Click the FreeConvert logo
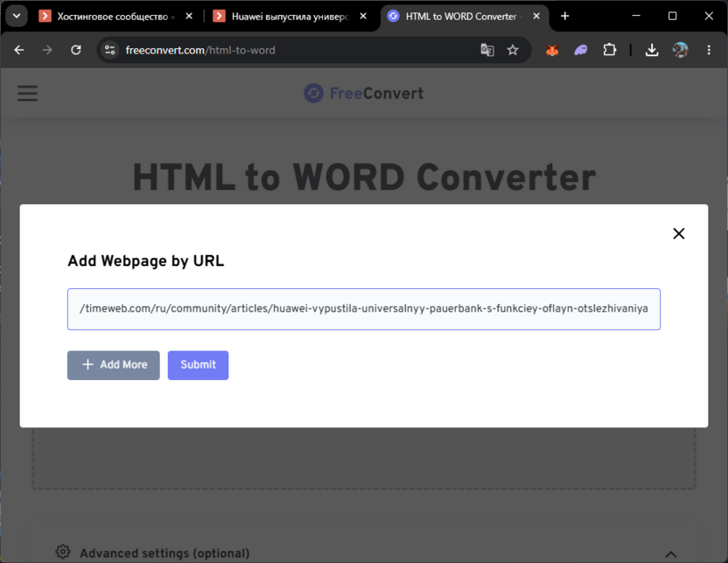This screenshot has height=563, width=728. click(x=363, y=94)
